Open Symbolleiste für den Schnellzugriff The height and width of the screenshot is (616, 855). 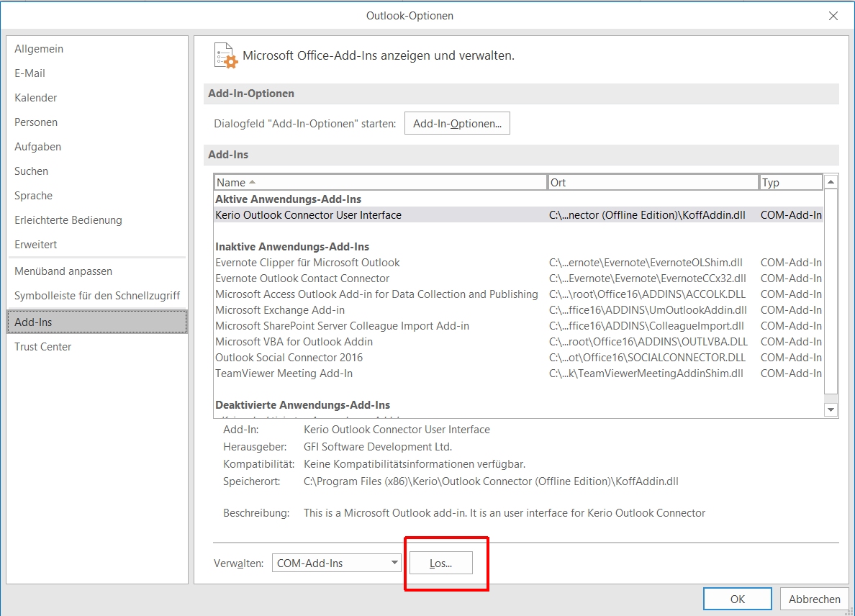tap(97, 296)
